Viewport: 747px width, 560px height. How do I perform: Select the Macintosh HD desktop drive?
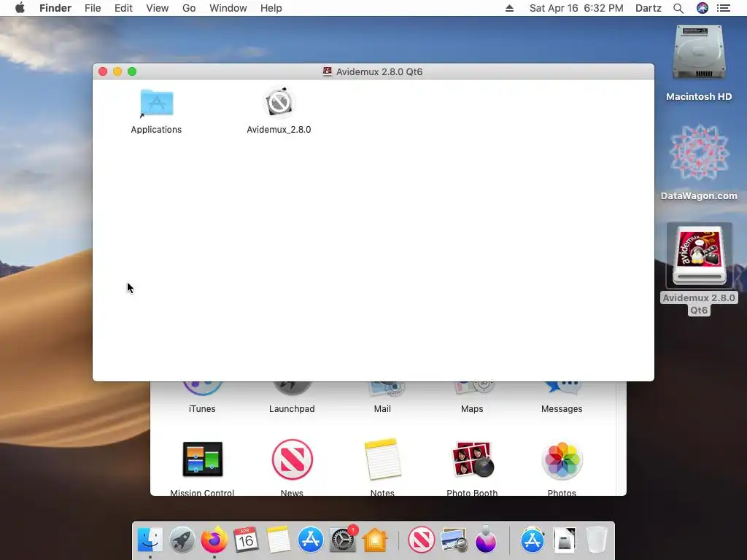pos(699,52)
